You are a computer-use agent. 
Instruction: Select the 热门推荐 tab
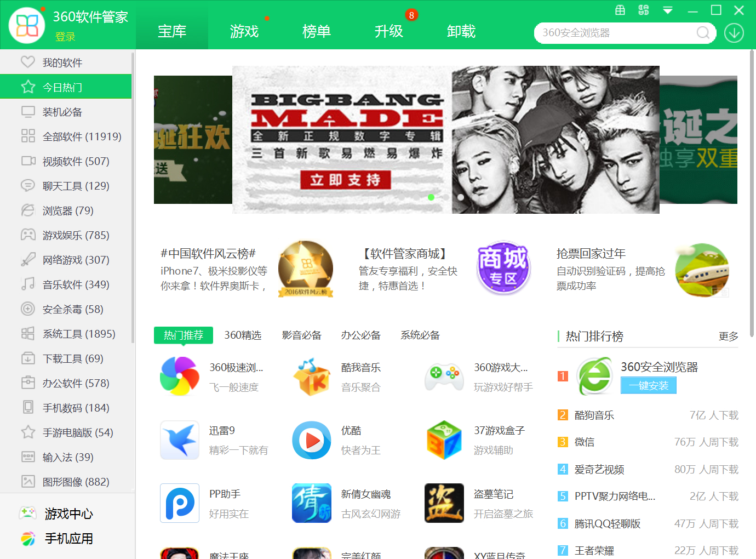click(x=184, y=335)
